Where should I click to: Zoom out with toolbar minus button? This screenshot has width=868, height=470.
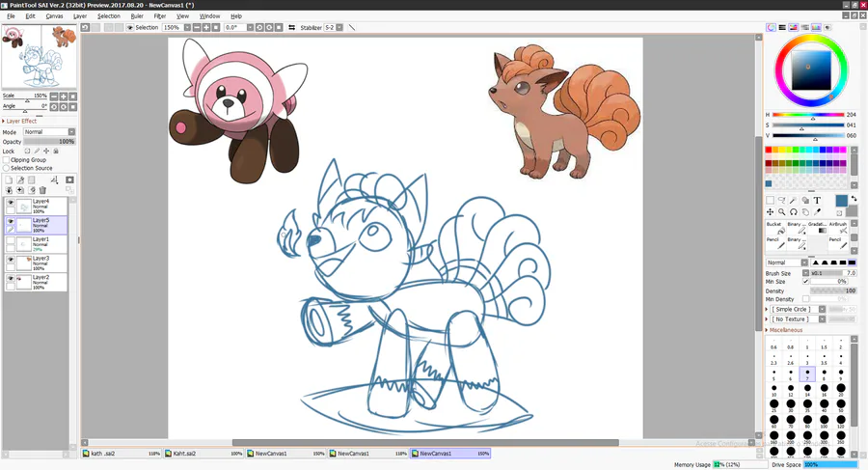197,27
